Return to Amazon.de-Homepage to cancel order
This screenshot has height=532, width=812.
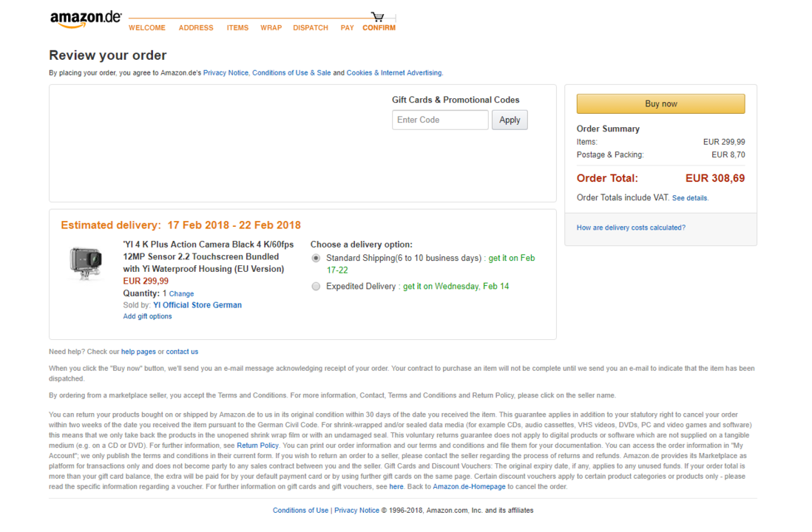pyautogui.click(x=469, y=487)
